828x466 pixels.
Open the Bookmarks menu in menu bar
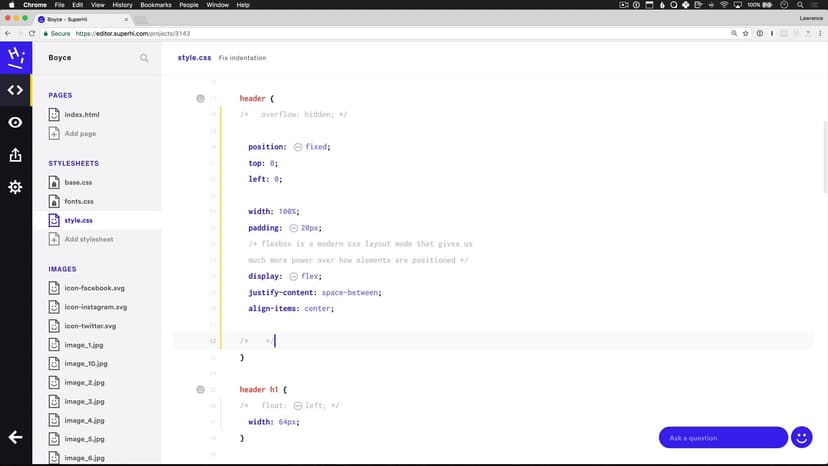(155, 5)
